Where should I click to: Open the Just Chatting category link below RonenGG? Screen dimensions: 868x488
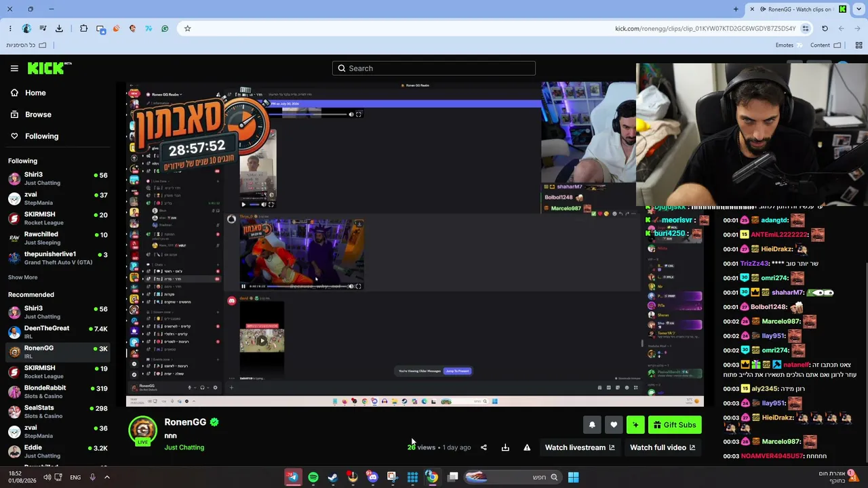(x=184, y=447)
